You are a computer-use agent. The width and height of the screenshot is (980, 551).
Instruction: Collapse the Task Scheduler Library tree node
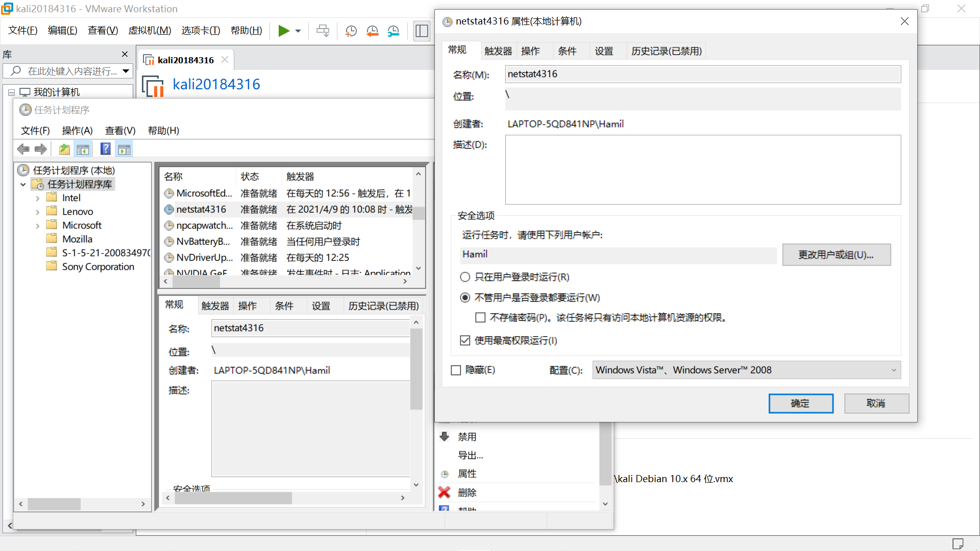click(23, 184)
